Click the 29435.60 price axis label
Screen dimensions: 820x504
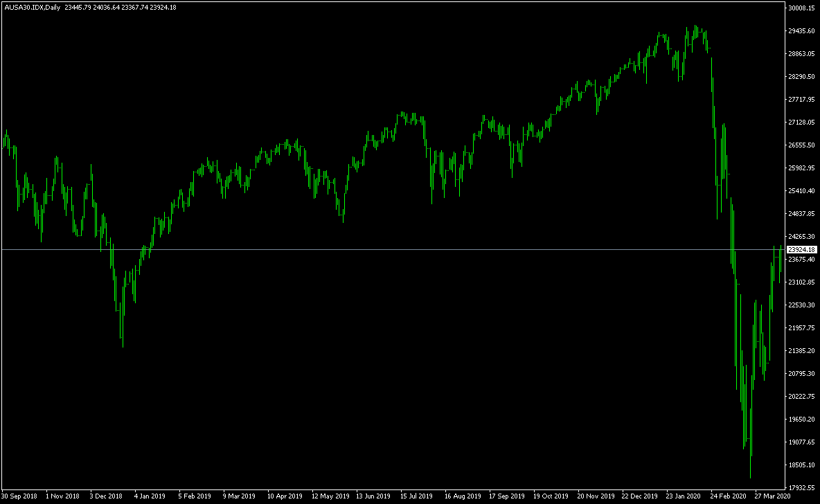click(802, 31)
